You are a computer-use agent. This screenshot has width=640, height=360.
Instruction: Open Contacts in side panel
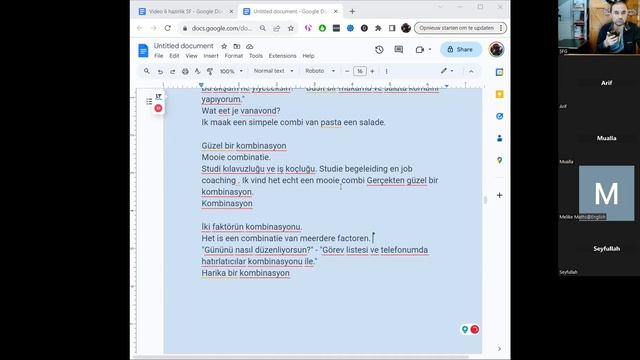[x=499, y=138]
